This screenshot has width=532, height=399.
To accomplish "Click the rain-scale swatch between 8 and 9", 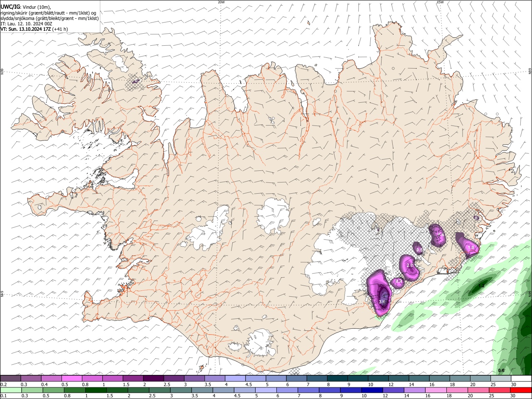I will (x=330, y=390).
